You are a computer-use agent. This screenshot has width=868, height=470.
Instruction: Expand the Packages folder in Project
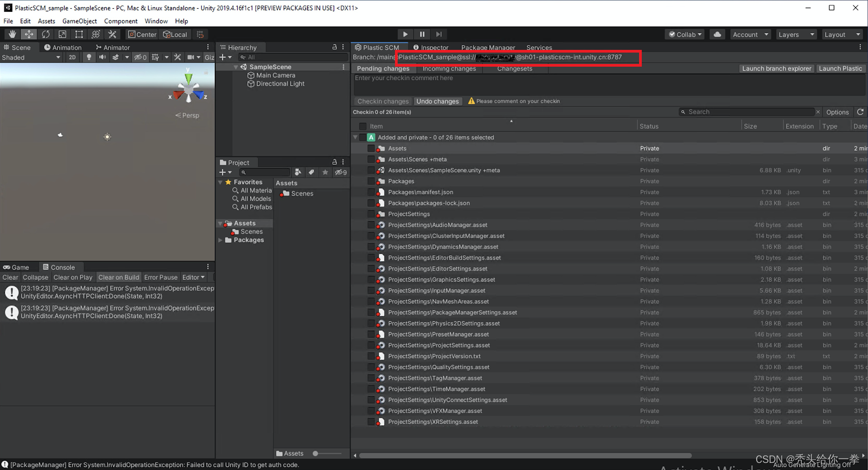coord(220,240)
